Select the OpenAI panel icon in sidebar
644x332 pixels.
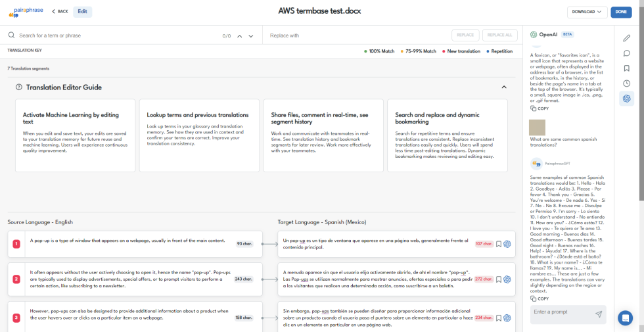coord(627,99)
